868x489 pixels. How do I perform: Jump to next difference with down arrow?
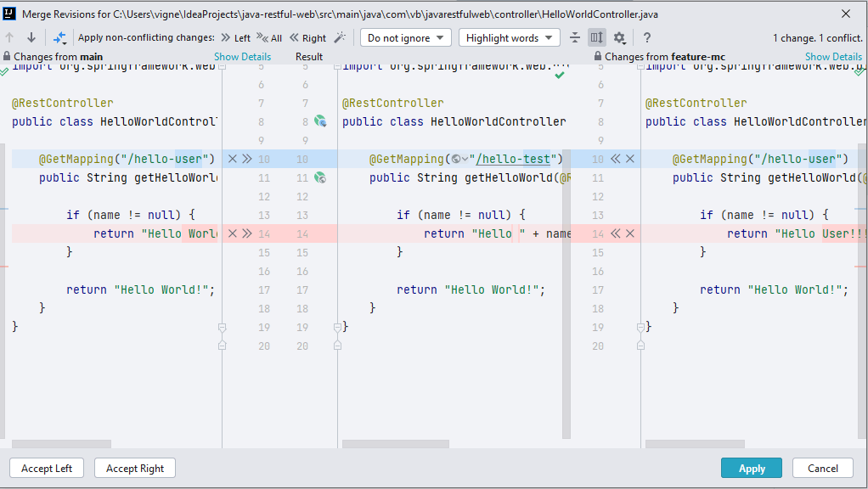click(31, 37)
